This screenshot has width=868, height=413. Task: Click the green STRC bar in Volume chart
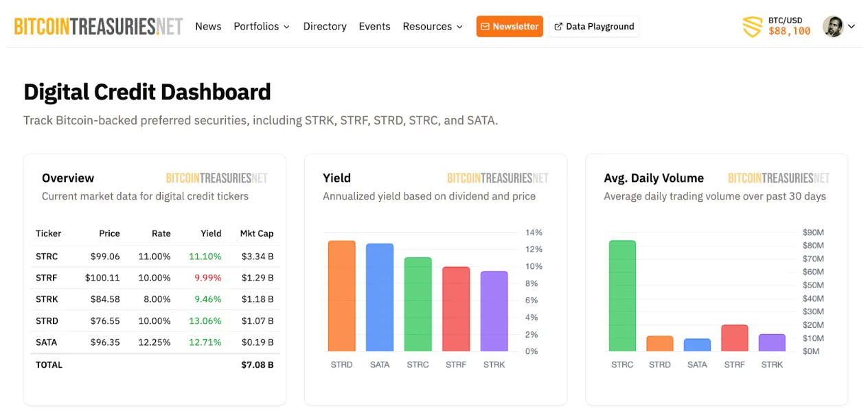(x=622, y=296)
